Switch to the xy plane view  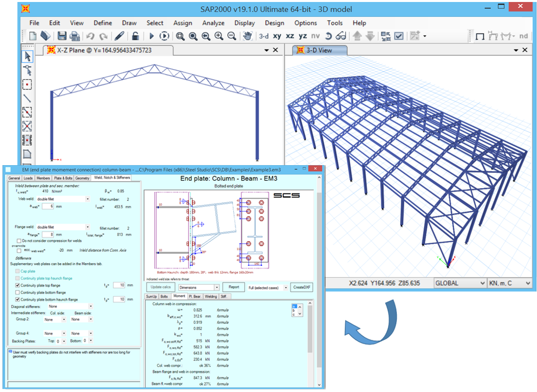pos(277,36)
